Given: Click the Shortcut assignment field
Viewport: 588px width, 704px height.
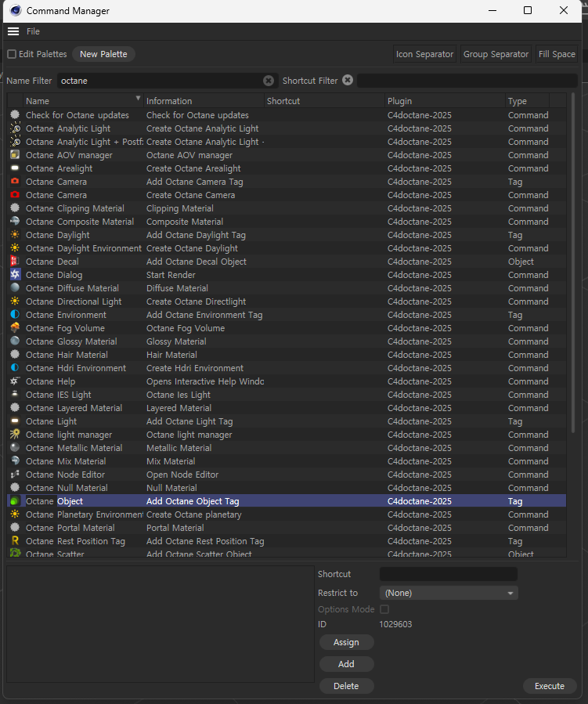Looking at the screenshot, I should [x=449, y=574].
